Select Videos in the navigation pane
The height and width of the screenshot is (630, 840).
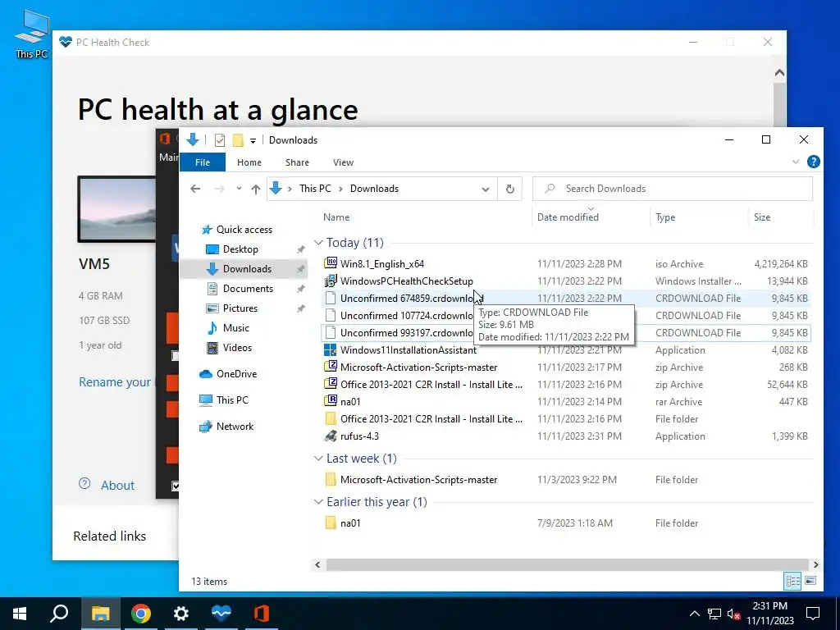point(237,348)
